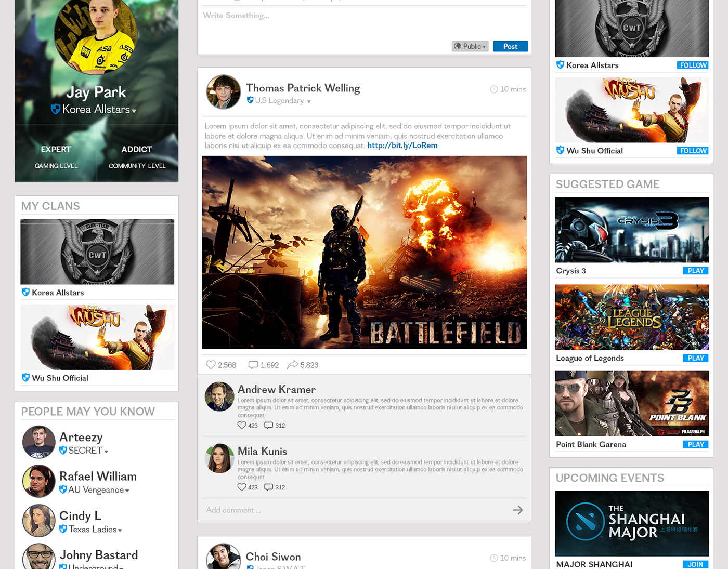Open Wu Shu banner in My Clans
Image resolution: width=728 pixels, height=569 pixels.
[x=97, y=337]
